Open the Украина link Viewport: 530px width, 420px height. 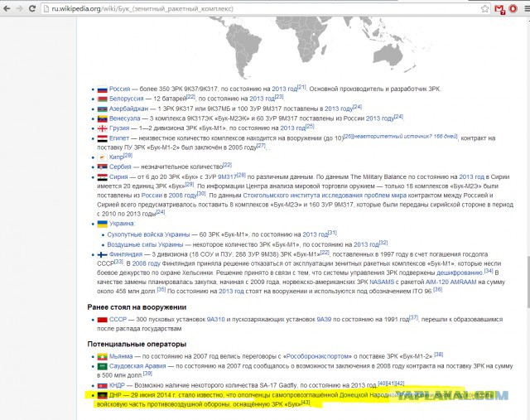[121, 224]
